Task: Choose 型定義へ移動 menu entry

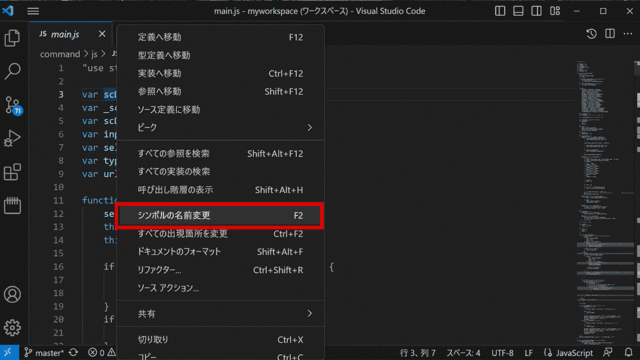Action: pos(220,55)
